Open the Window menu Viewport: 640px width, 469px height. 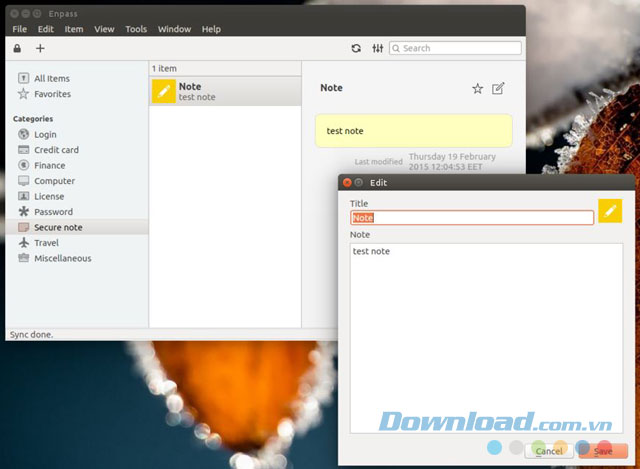tap(174, 29)
